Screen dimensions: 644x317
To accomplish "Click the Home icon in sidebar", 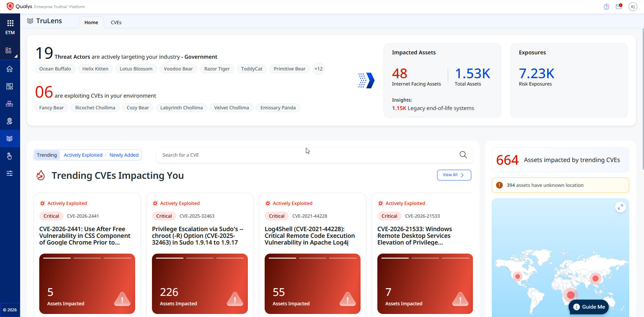I will tap(9, 69).
